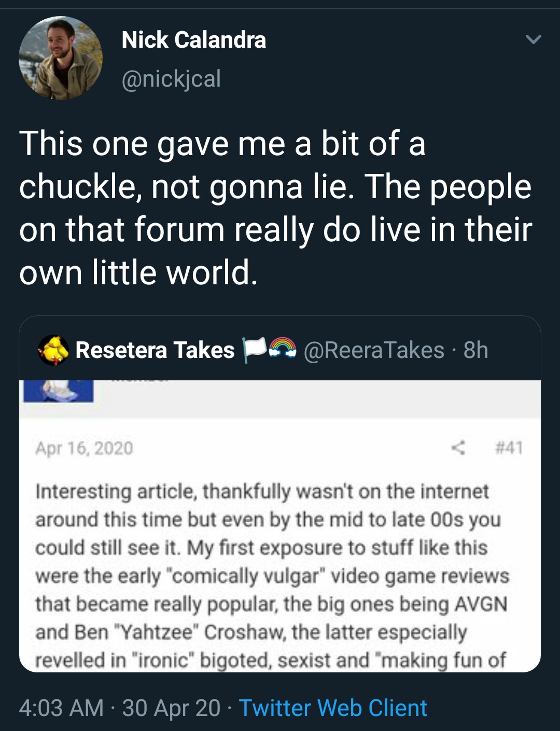This screenshot has height=731, width=560.
Task: Click the Apr 16, 2020 post date
Action: click(x=84, y=448)
